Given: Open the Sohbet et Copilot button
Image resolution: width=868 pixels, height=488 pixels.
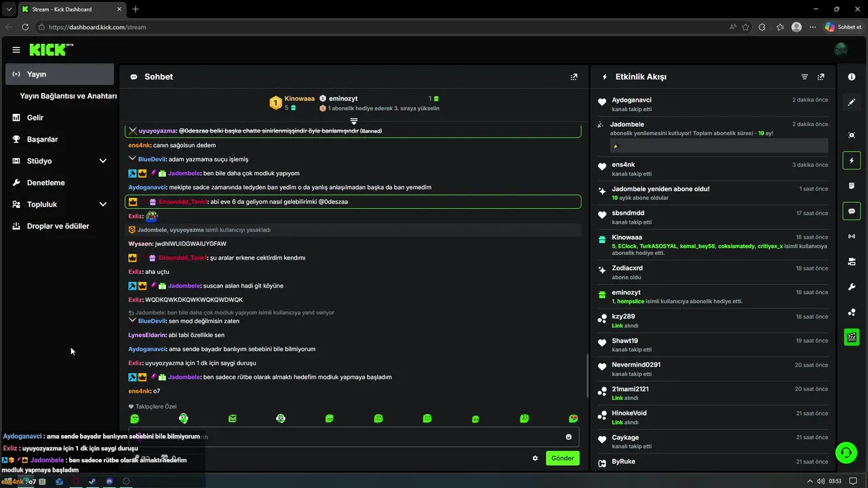Looking at the screenshot, I should 844,27.
